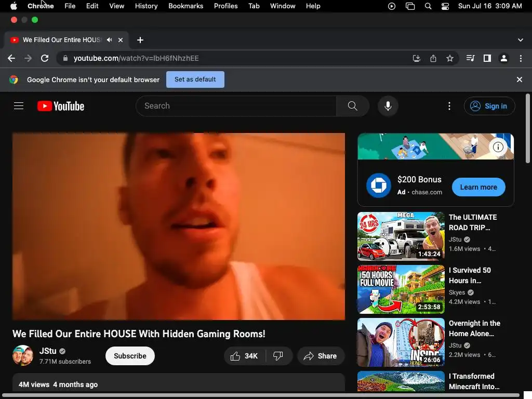The height and width of the screenshot is (399, 532).
Task: Open the Bookmarks menu
Action: [185, 6]
